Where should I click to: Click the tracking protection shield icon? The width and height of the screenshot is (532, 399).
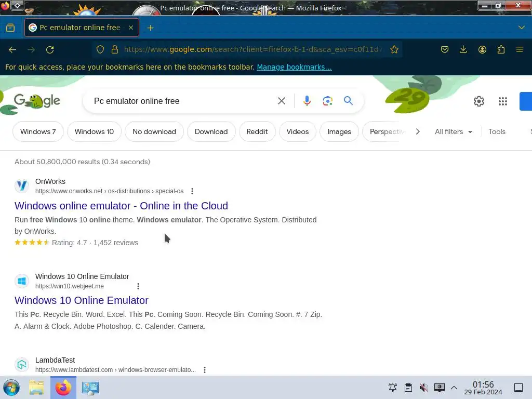coord(100,49)
